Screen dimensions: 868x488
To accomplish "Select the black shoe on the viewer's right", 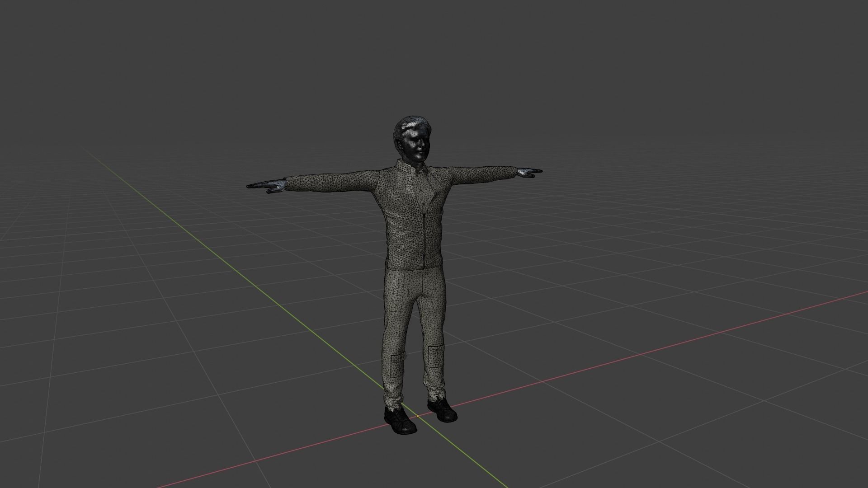I will (442, 410).
